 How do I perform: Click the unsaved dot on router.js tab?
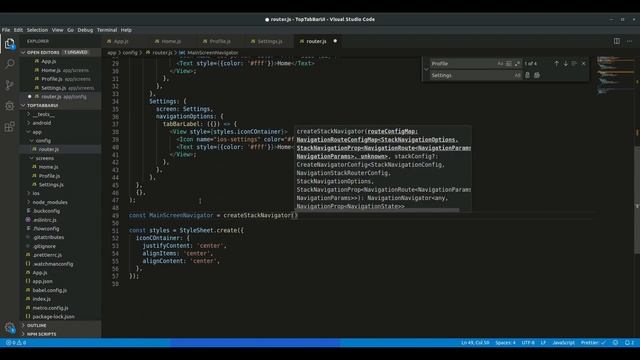335,41
